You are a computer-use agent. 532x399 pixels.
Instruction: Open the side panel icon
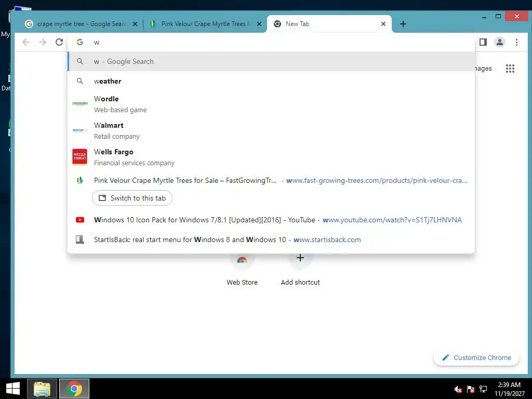[483, 42]
